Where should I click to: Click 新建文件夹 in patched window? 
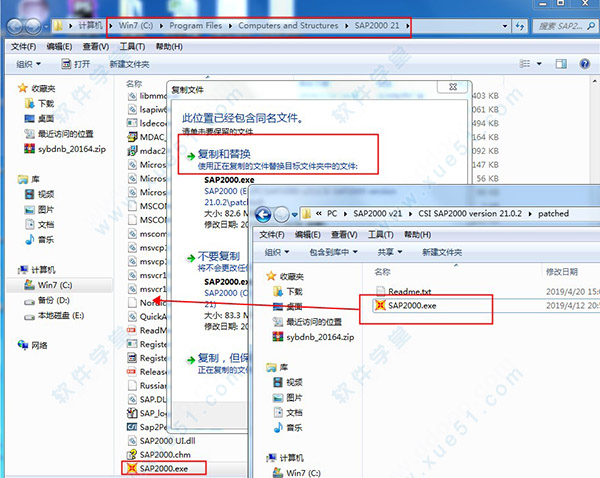(442, 252)
